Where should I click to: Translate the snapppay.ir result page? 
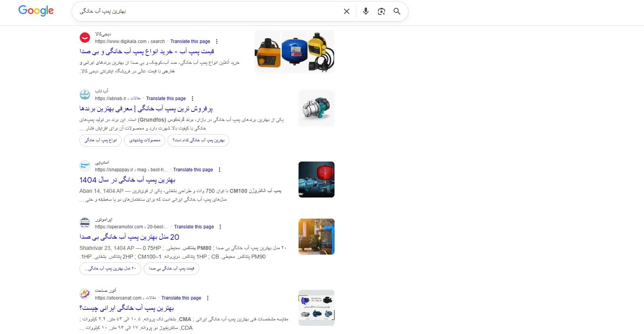click(x=193, y=170)
